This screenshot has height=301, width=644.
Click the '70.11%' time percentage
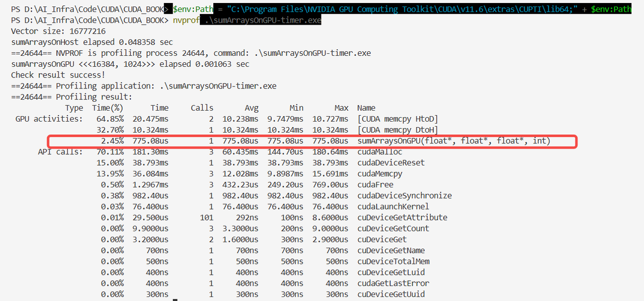(x=110, y=152)
